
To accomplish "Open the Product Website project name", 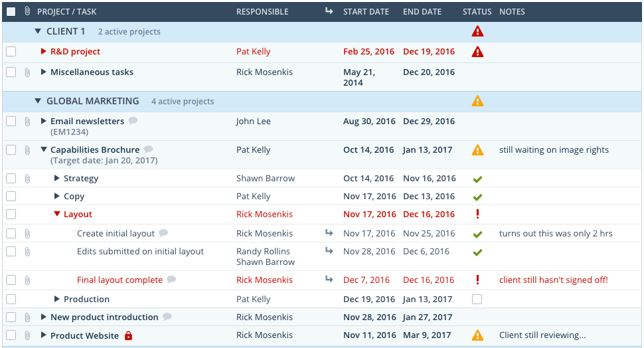I will [84, 335].
